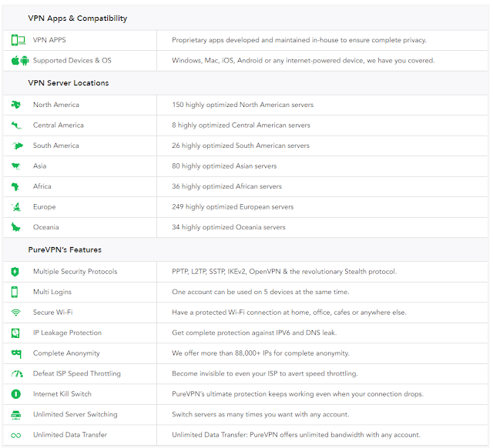Click the Unlimited Data Transfer infinity icon
The width and height of the screenshot is (493, 448).
[15, 435]
